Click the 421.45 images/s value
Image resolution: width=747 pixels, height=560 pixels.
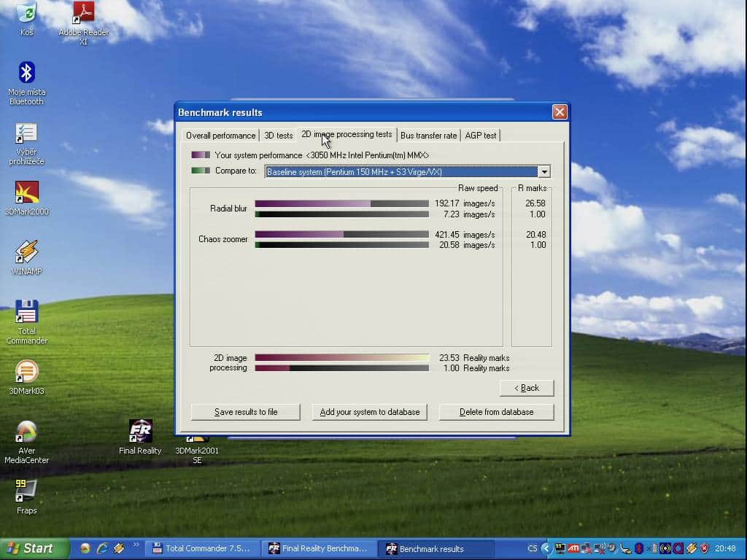click(465, 234)
